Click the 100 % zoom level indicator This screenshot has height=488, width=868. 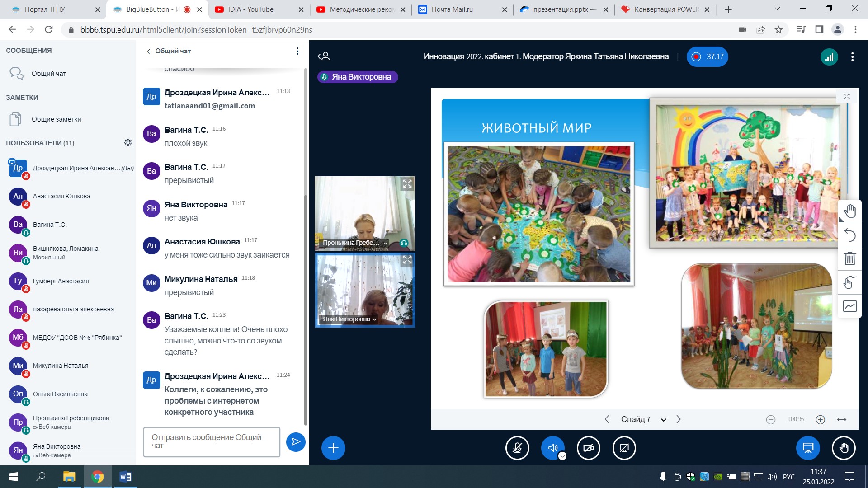(x=796, y=419)
